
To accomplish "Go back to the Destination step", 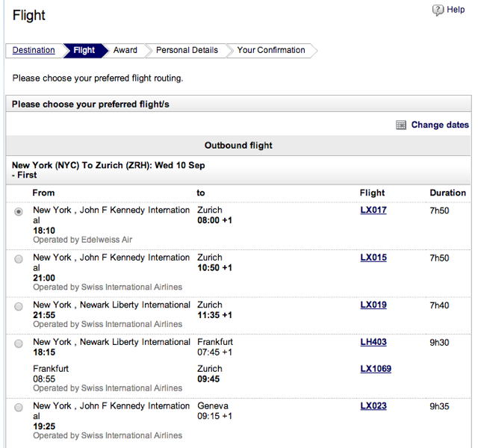I will pyautogui.click(x=34, y=50).
